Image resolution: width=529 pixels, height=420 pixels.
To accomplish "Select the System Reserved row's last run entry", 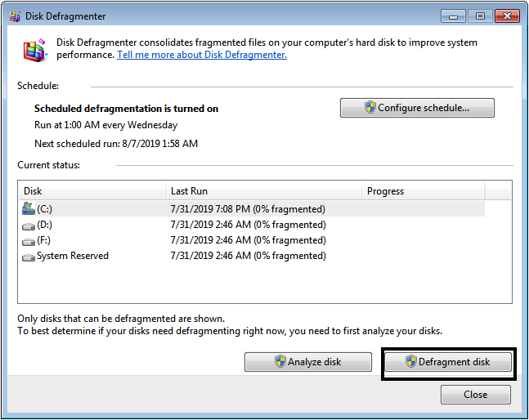I will click(247, 256).
